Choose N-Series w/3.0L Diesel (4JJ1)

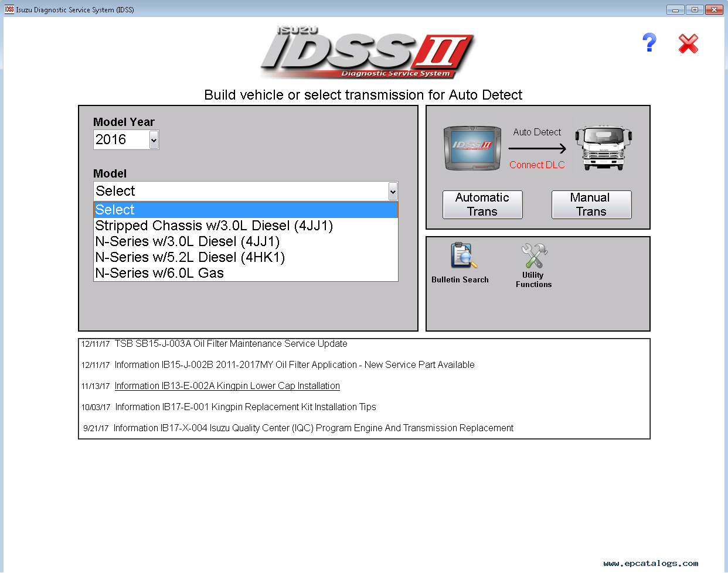(246, 241)
